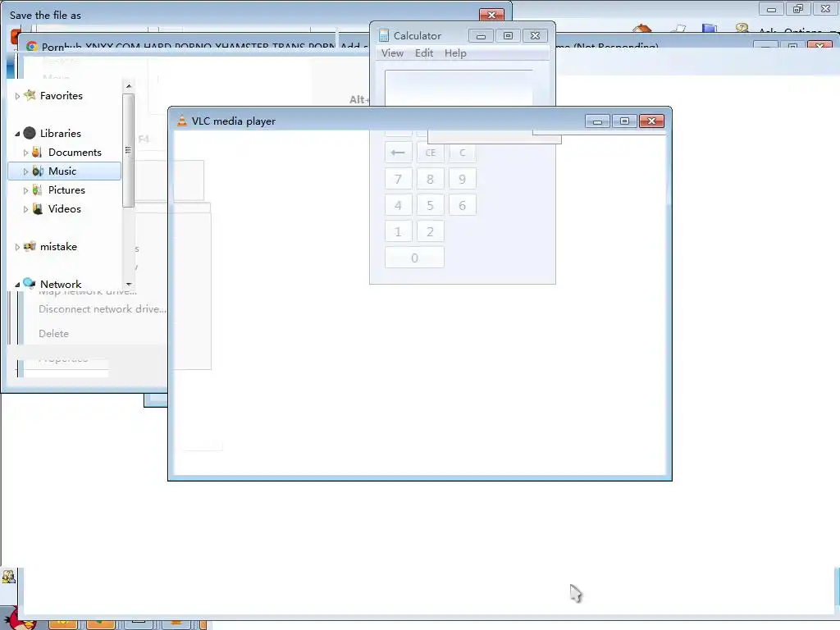Open the Calculator Help menu
Image resolution: width=840 pixels, height=630 pixels.
(x=455, y=53)
